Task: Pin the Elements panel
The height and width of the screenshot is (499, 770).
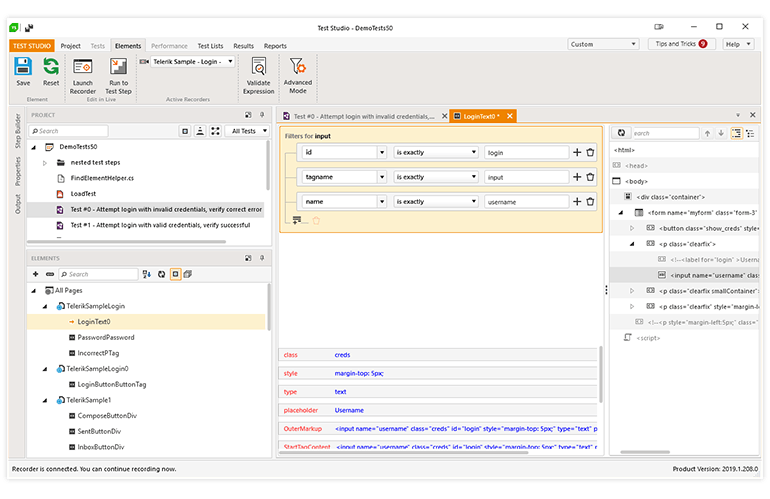Action: point(262,258)
